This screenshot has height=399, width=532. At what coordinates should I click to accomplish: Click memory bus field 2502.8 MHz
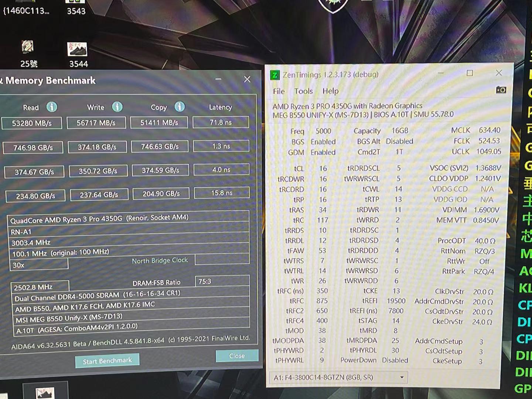[40, 287]
